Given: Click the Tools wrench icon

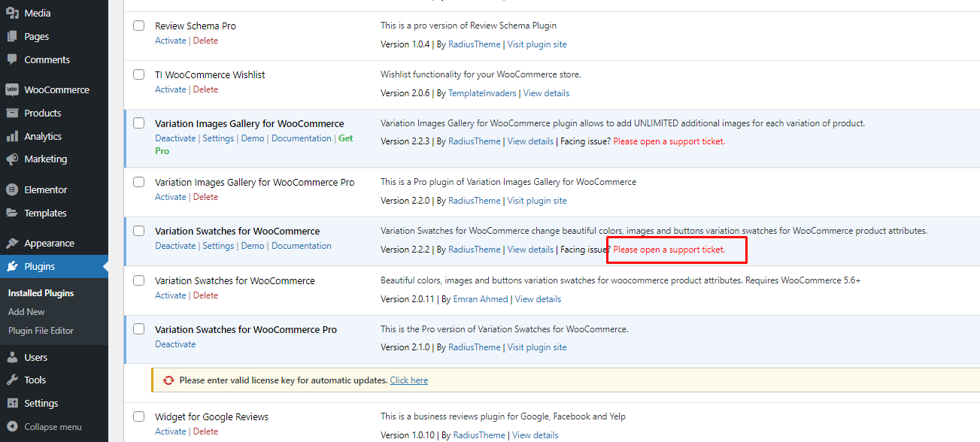Looking at the screenshot, I should pos(12,380).
